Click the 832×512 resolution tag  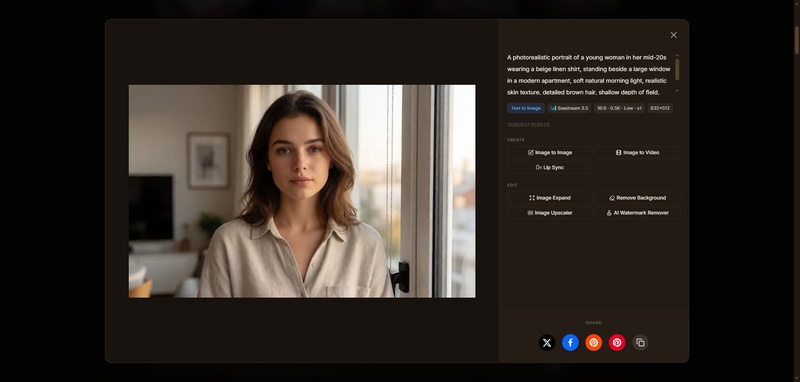(660, 108)
